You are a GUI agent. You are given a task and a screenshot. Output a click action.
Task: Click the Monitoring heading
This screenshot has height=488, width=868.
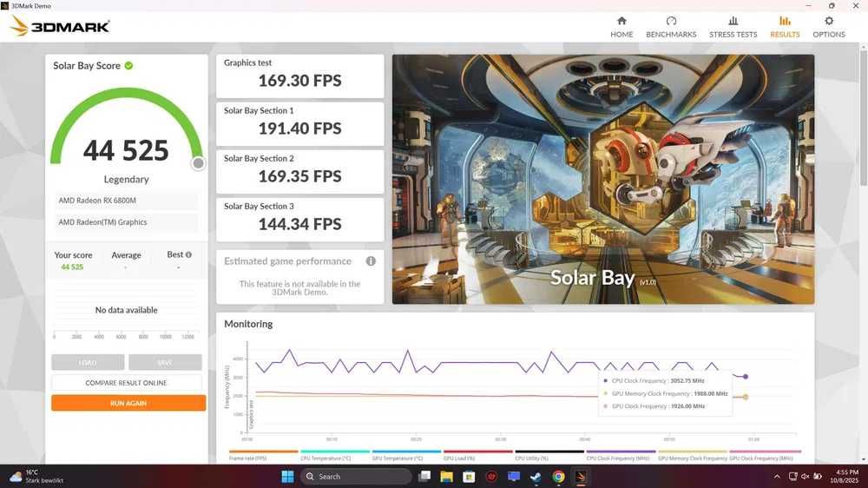point(248,324)
